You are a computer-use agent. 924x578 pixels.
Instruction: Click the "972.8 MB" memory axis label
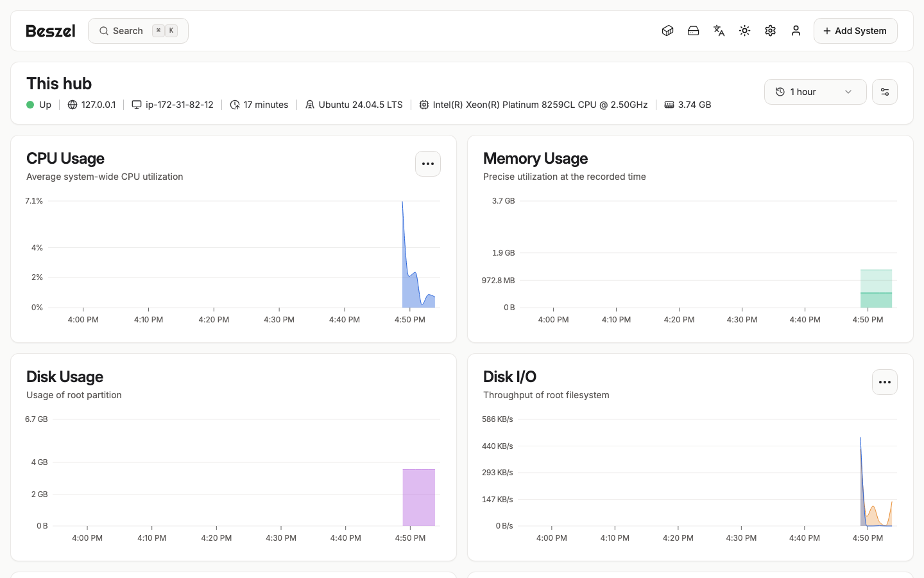click(499, 281)
